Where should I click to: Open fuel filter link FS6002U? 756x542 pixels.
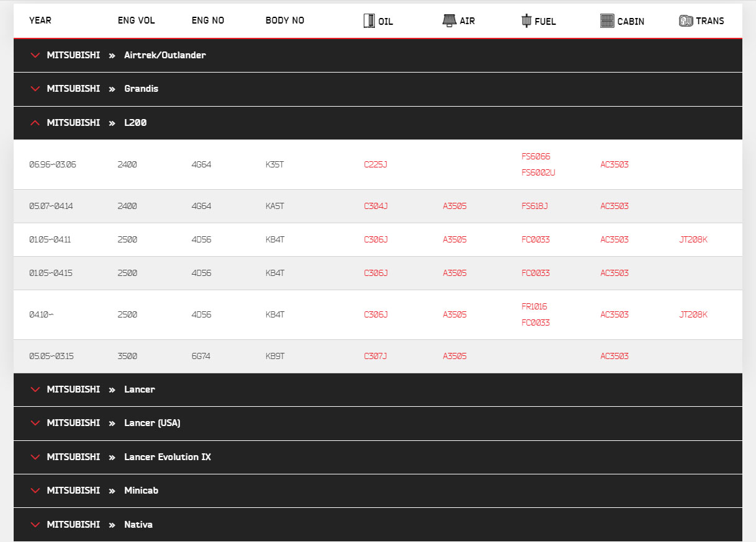[538, 172]
